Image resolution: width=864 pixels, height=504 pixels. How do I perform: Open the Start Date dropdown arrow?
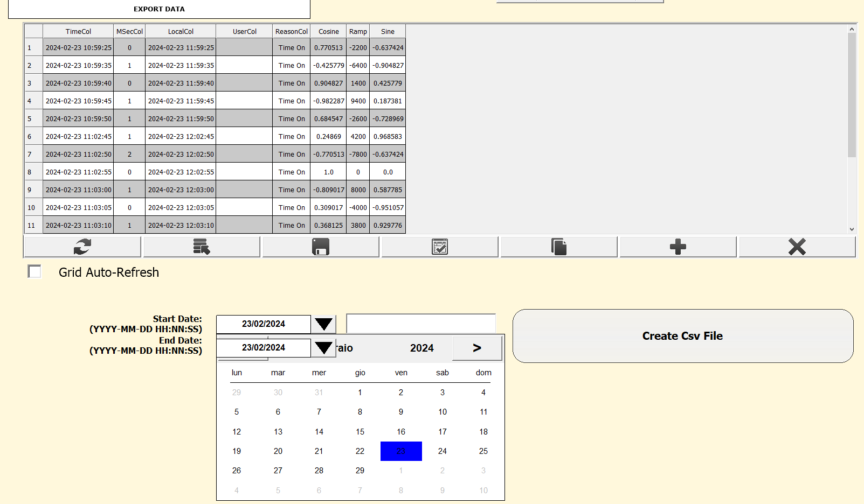(323, 324)
